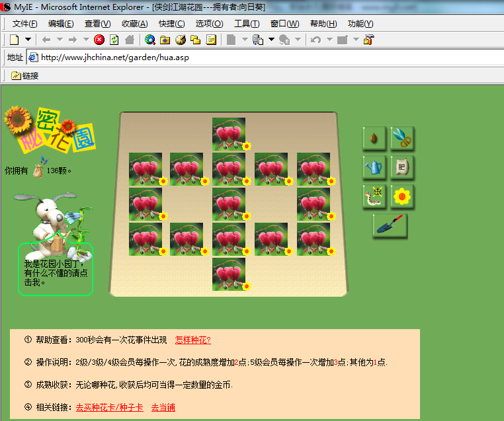Screen dimensions: 504x421
Task: Refresh the page with green arrows icon
Action: pos(114,40)
